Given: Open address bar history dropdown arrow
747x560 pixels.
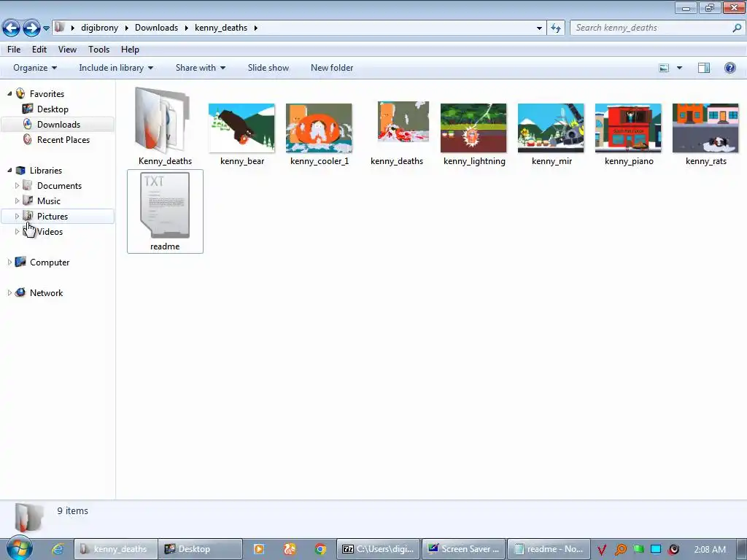Looking at the screenshot, I should (539, 28).
